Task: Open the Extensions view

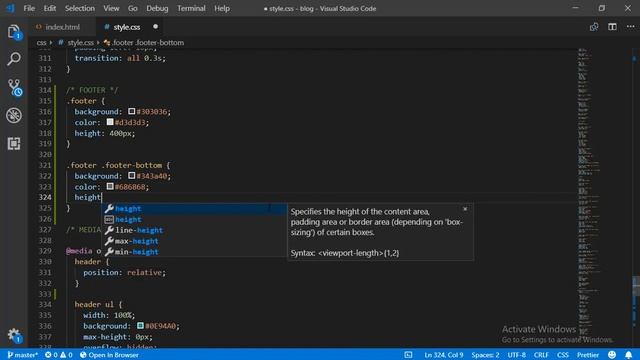Action: 14,143
